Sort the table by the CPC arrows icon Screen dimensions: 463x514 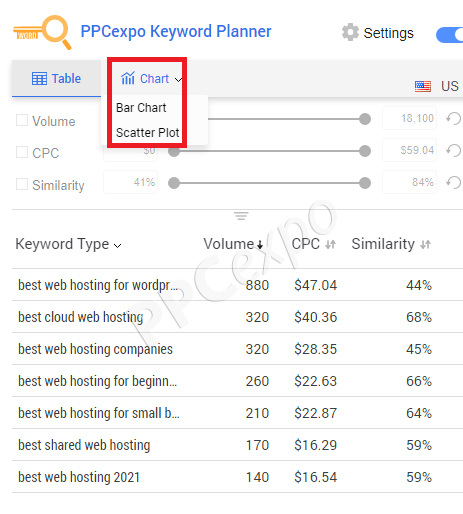pos(330,245)
